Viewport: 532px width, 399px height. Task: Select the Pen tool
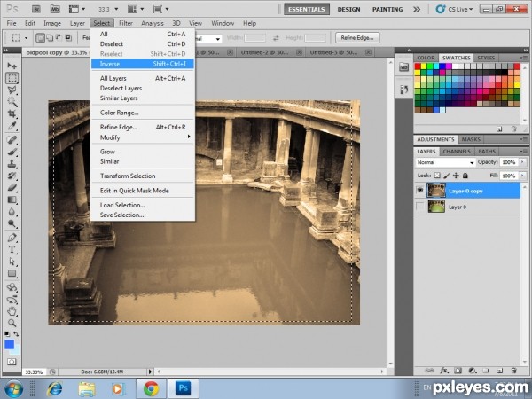tap(12, 238)
